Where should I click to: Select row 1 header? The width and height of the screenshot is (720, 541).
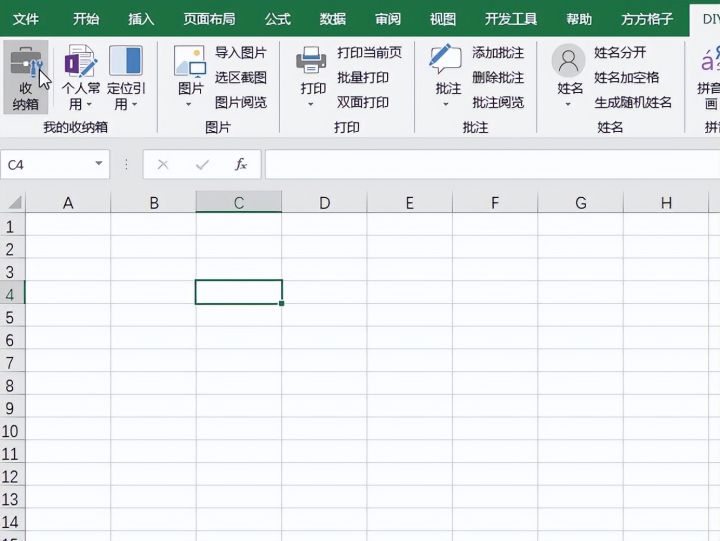tap(12, 226)
